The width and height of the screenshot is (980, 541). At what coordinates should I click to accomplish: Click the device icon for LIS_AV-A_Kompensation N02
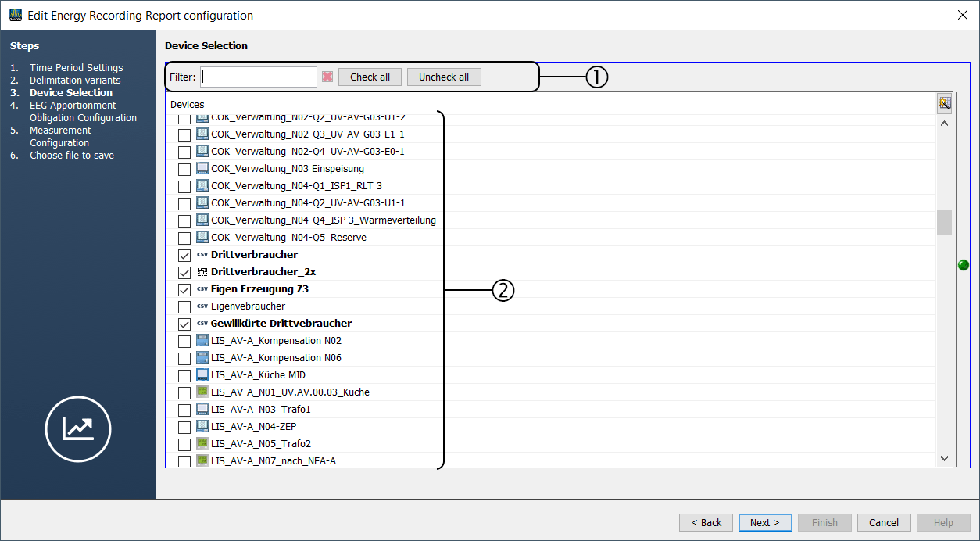pos(202,341)
